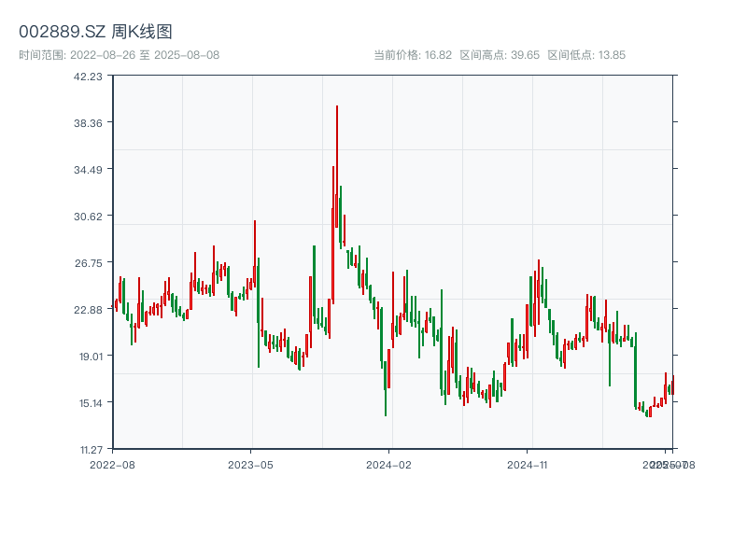Viewport: 747px width, 560px height.
Task: Click the period high '区间高点: 39.65'
Action: [x=500, y=55]
